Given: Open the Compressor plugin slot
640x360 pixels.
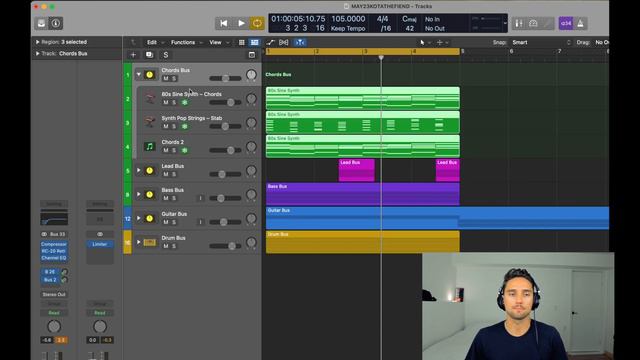Looking at the screenshot, I should click(54, 244).
